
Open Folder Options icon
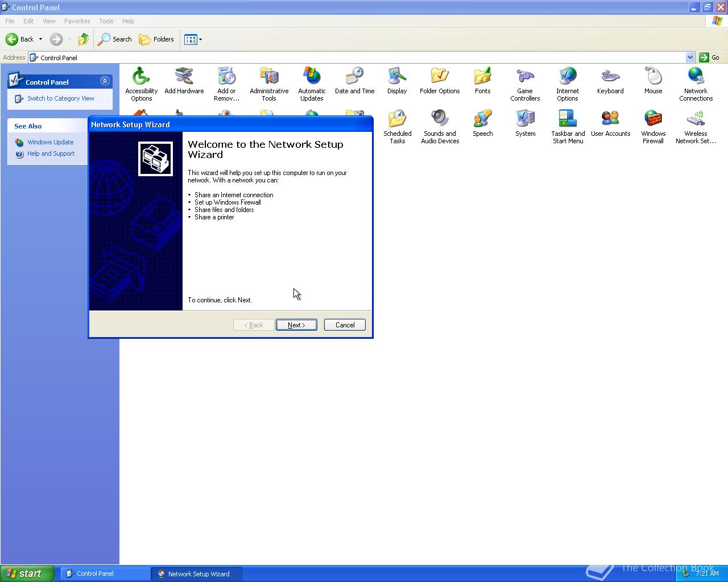coord(440,81)
